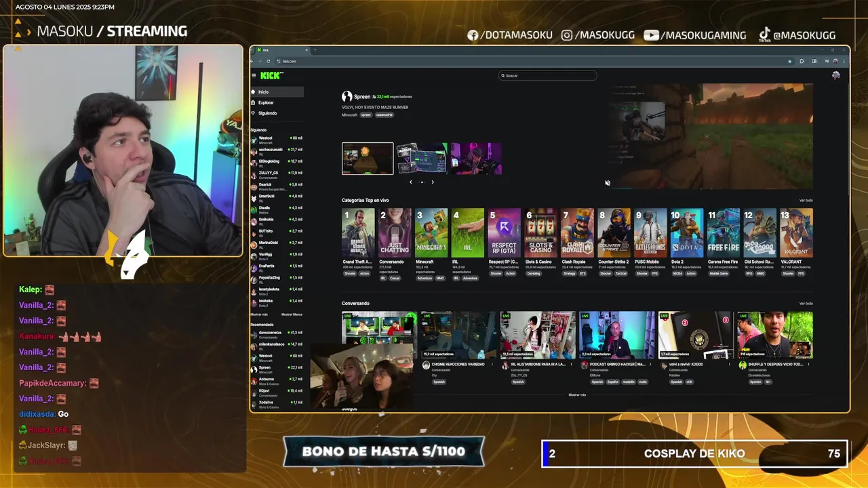Open sachauzumaki in the Siguiendo list
Image resolution: width=868 pixels, height=488 pixels.
[277, 151]
